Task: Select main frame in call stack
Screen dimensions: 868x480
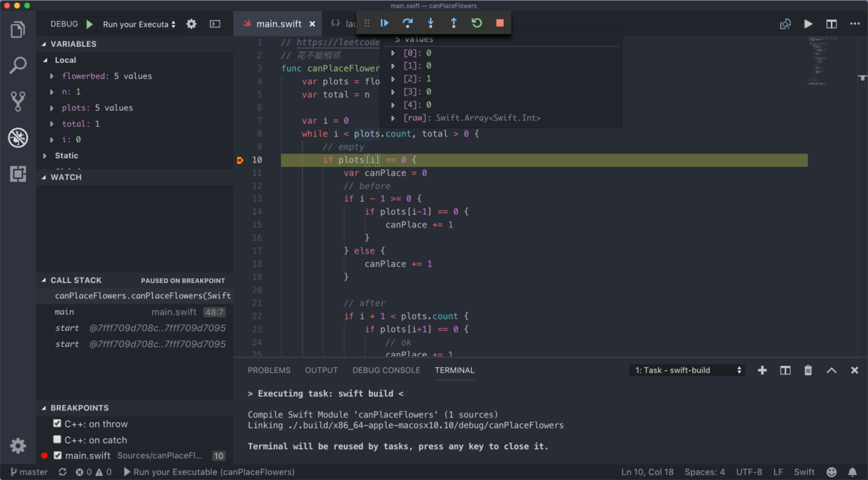Action: [x=135, y=312]
